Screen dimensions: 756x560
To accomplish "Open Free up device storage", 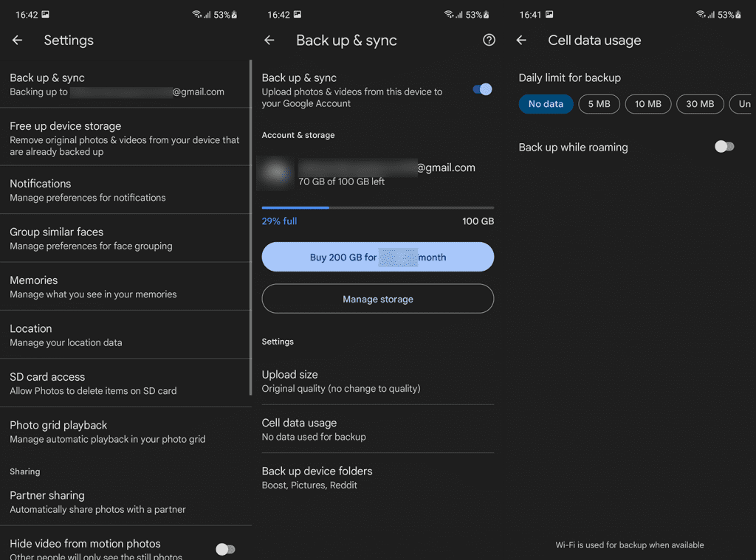I will click(x=126, y=138).
